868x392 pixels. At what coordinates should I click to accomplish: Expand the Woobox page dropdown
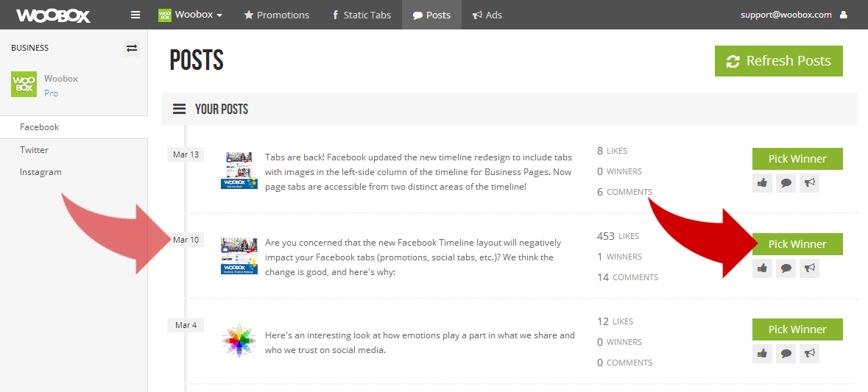coord(191,15)
